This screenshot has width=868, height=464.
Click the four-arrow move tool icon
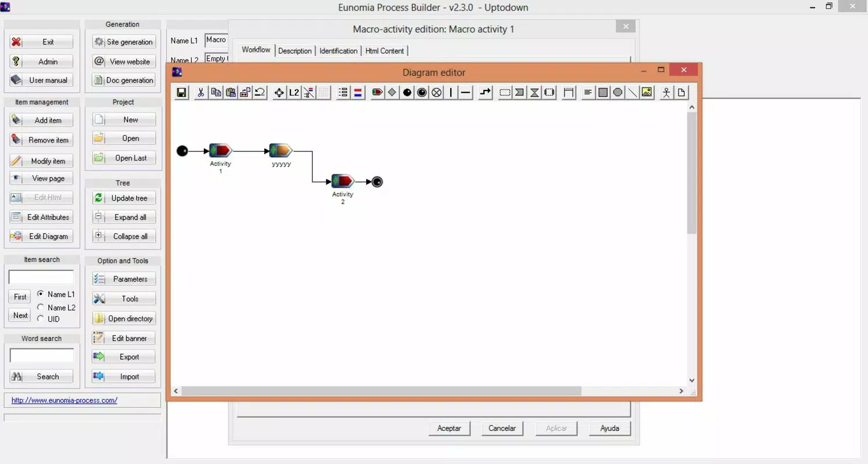point(280,92)
